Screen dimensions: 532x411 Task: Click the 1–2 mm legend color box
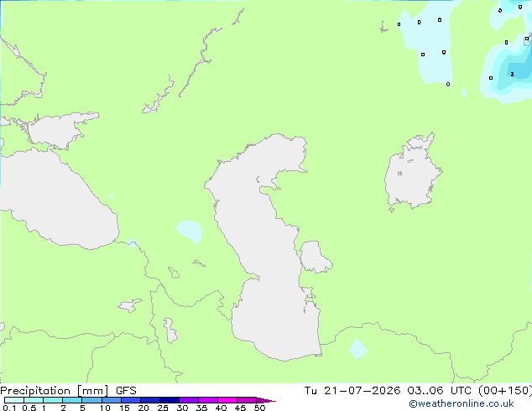tap(53, 400)
